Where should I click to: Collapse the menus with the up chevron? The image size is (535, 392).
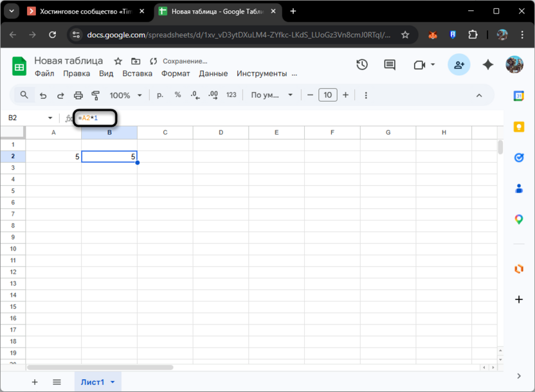click(x=479, y=96)
